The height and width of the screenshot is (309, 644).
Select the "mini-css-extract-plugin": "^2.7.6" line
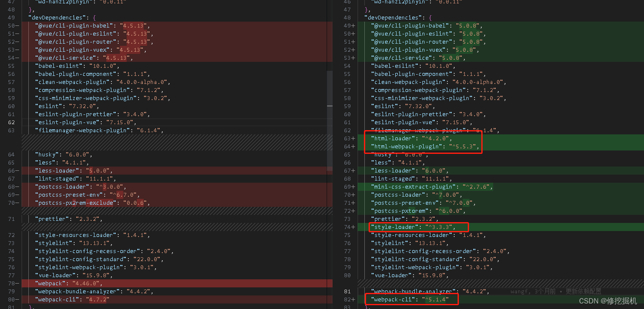coord(501,187)
